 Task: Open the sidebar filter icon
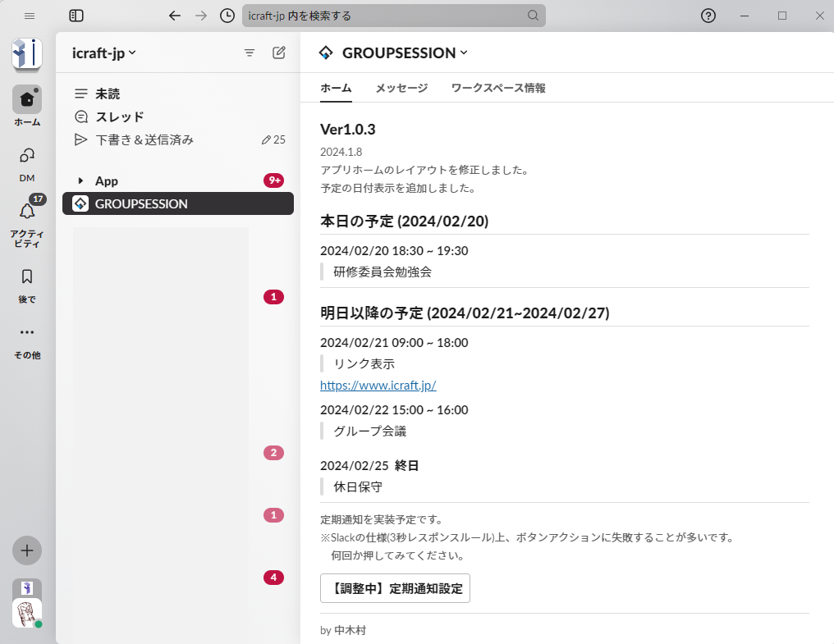coord(249,53)
